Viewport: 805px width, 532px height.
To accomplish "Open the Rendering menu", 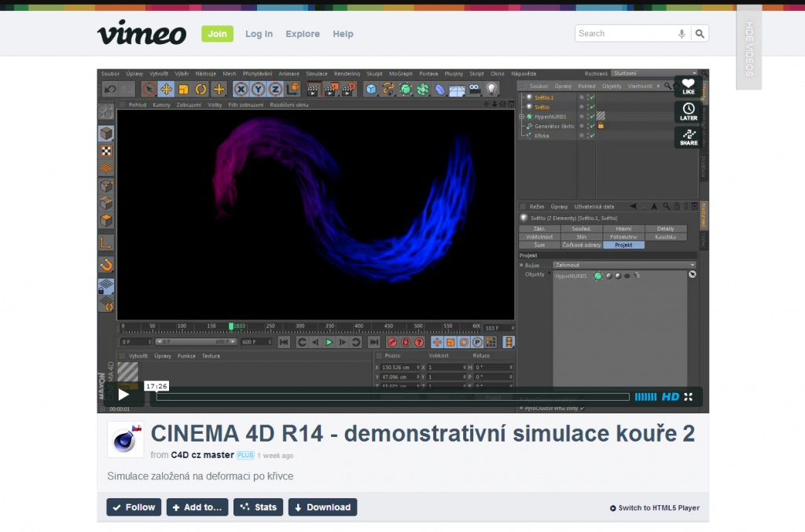I will (x=347, y=74).
